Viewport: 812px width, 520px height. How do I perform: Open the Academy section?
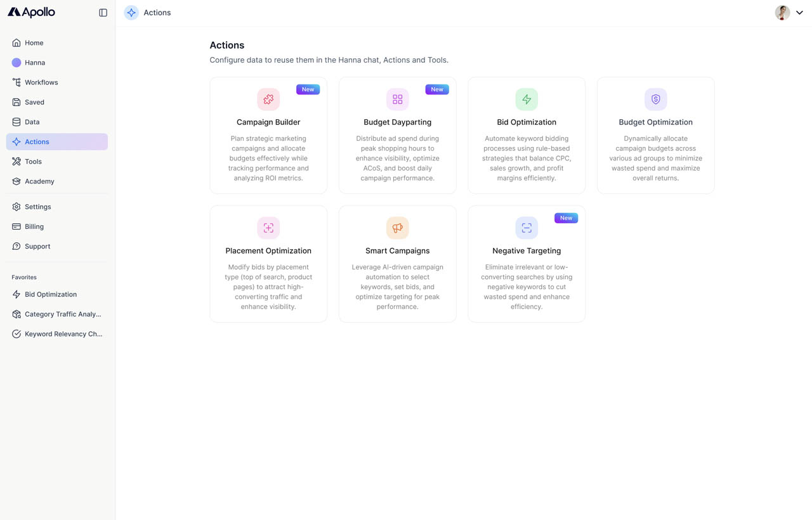point(39,181)
